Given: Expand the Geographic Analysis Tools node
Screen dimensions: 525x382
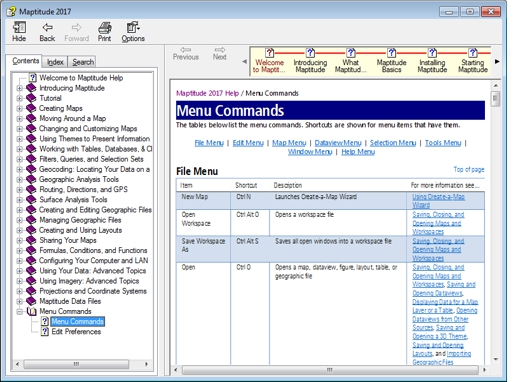Looking at the screenshot, I should [x=19, y=180].
